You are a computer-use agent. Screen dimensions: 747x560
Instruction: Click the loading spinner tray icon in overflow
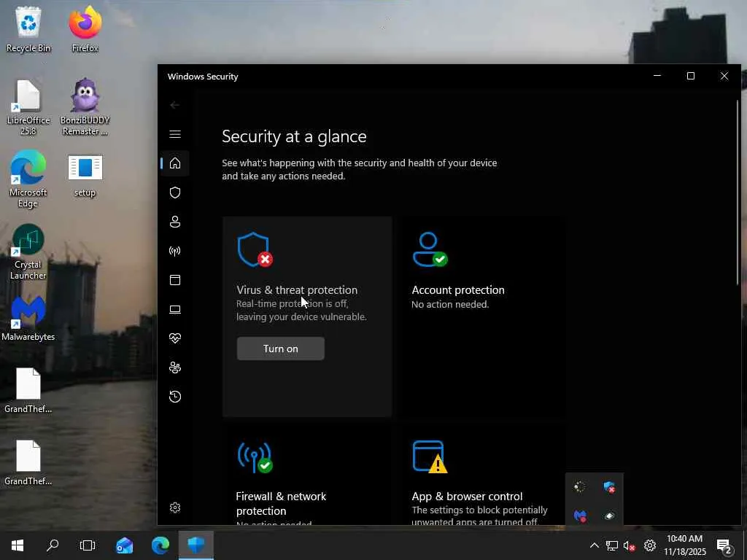click(x=580, y=486)
